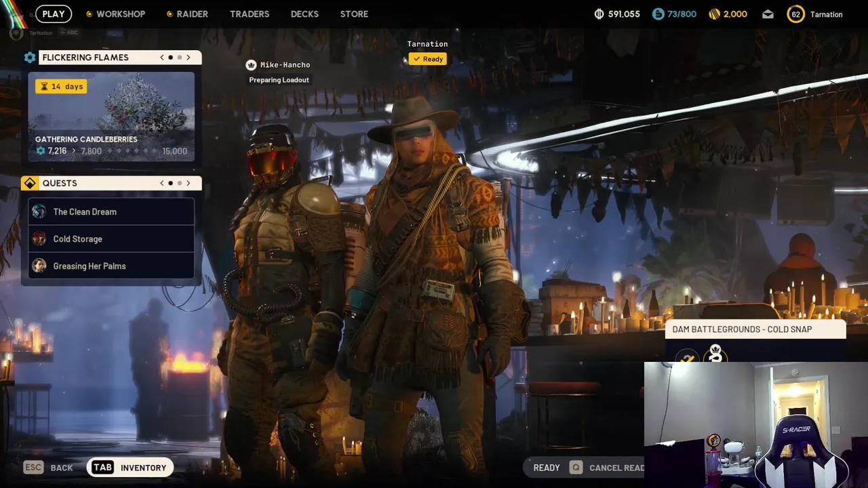Click the Tarnation name above character

[x=427, y=44]
